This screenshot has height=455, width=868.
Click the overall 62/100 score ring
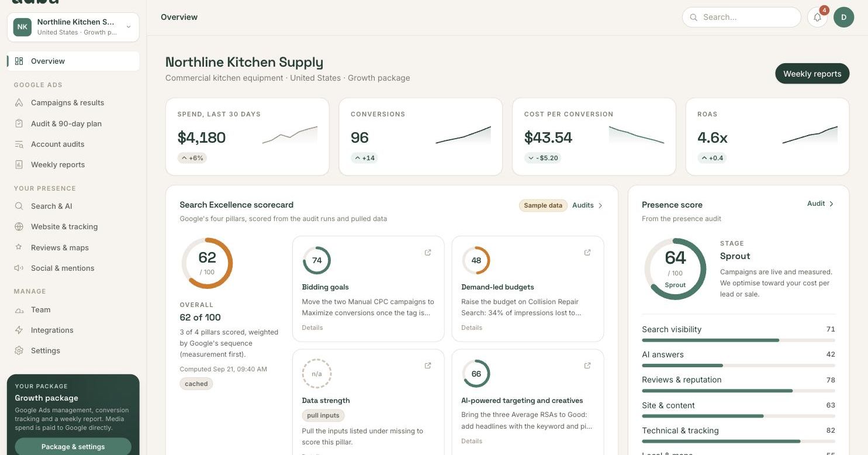(x=207, y=263)
